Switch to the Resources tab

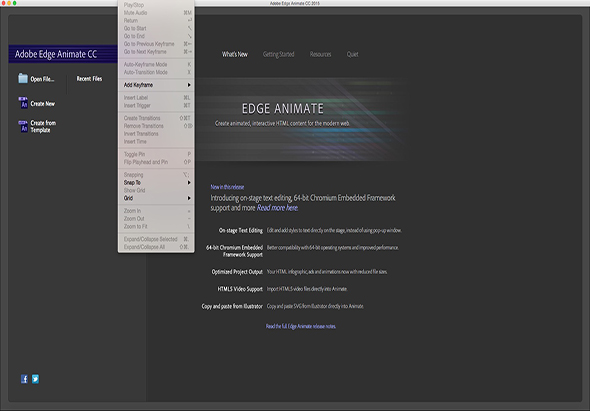(321, 55)
